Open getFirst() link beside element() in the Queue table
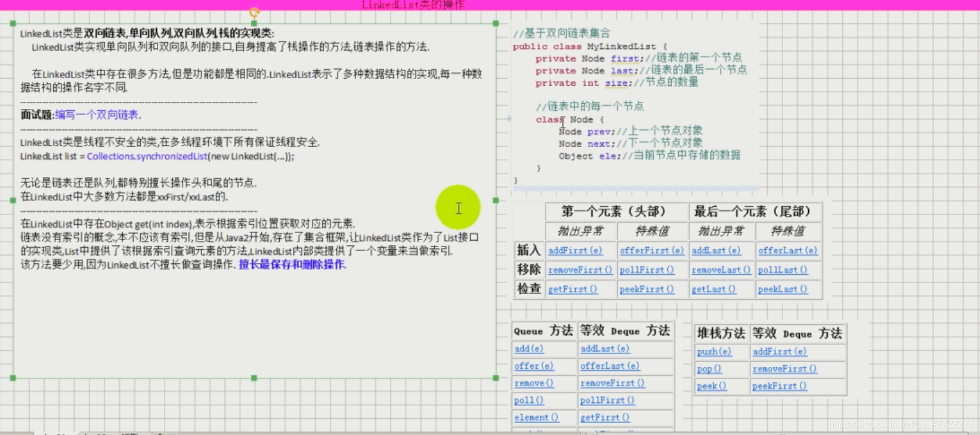The image size is (980, 435). coord(605,418)
